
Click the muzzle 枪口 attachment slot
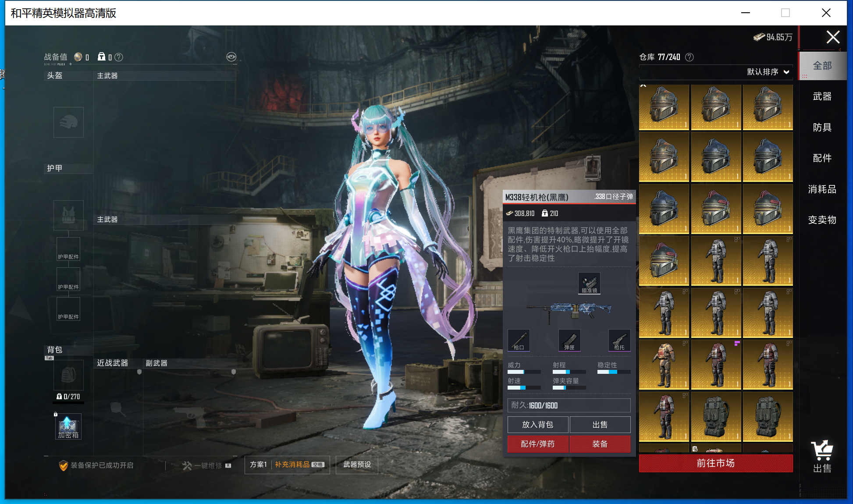click(519, 341)
